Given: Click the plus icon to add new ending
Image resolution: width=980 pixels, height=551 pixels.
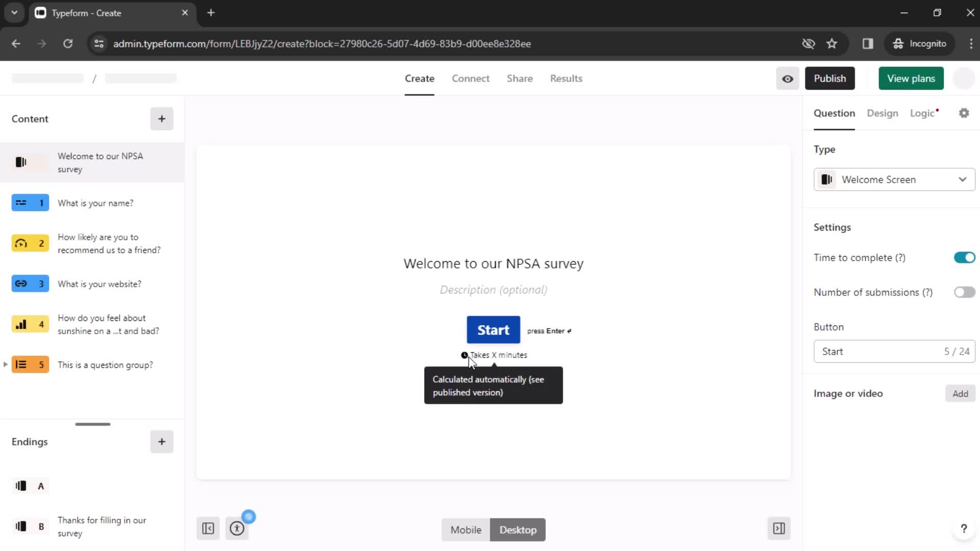Looking at the screenshot, I should 161,442.
